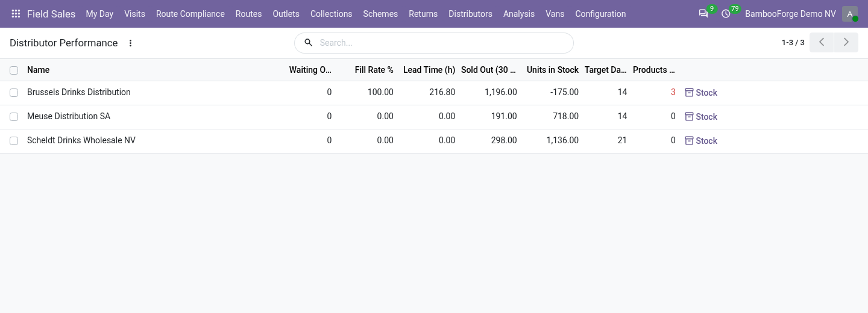Tick the Meuse Distribution SA checkbox
This screenshot has height=313, width=868.
[14, 117]
